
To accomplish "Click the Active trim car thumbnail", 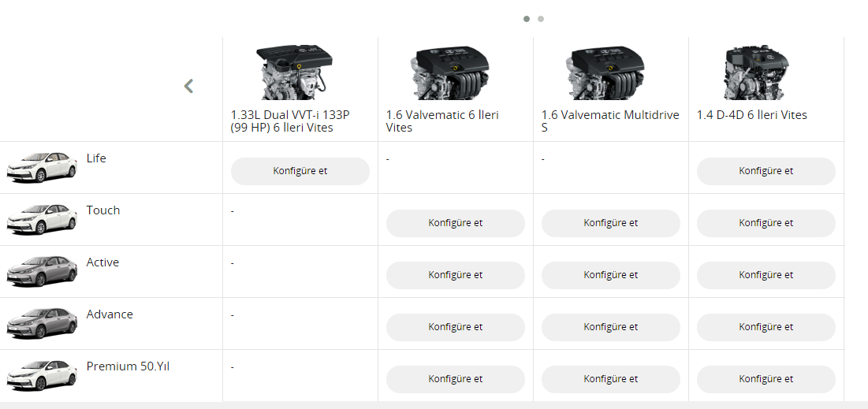I will pyautogui.click(x=43, y=270).
